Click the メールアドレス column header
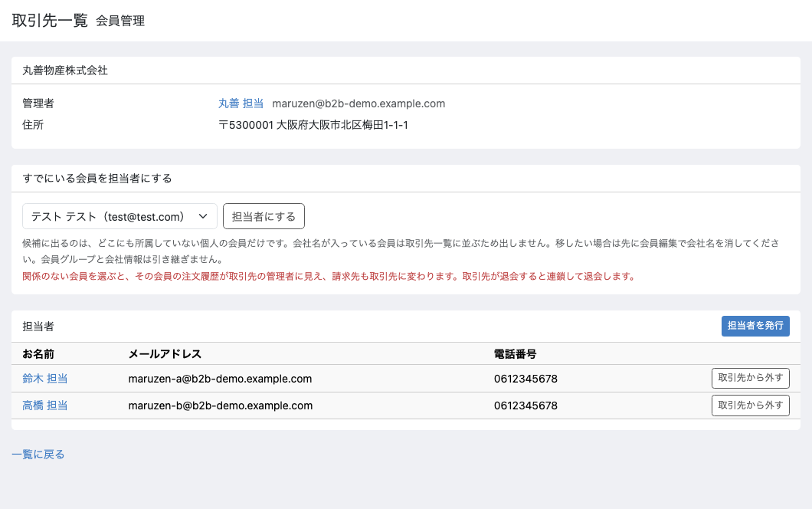Image resolution: width=812 pixels, height=509 pixels. tap(165, 354)
